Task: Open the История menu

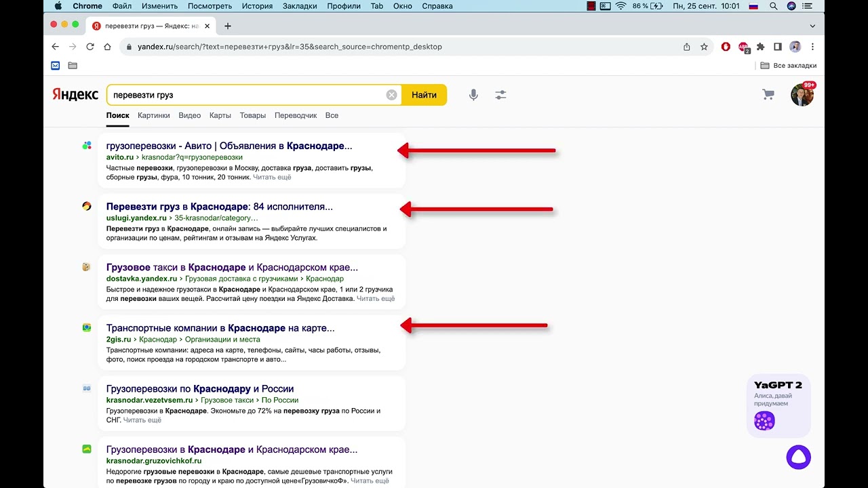Action: [257, 6]
